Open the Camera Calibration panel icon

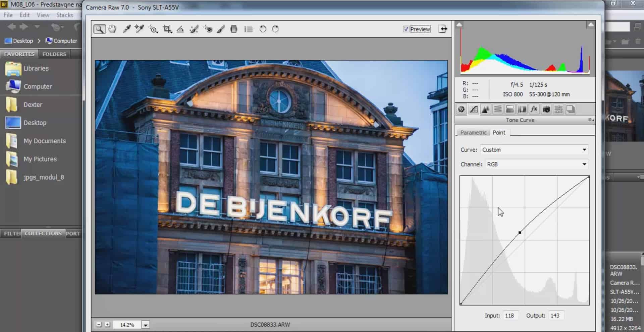tap(546, 109)
